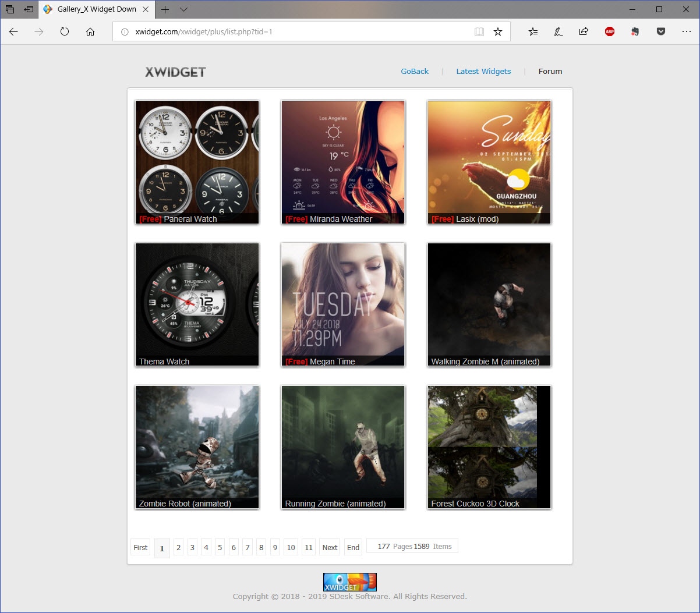Go to gallery page 3
The image size is (700, 613).
pyautogui.click(x=192, y=547)
